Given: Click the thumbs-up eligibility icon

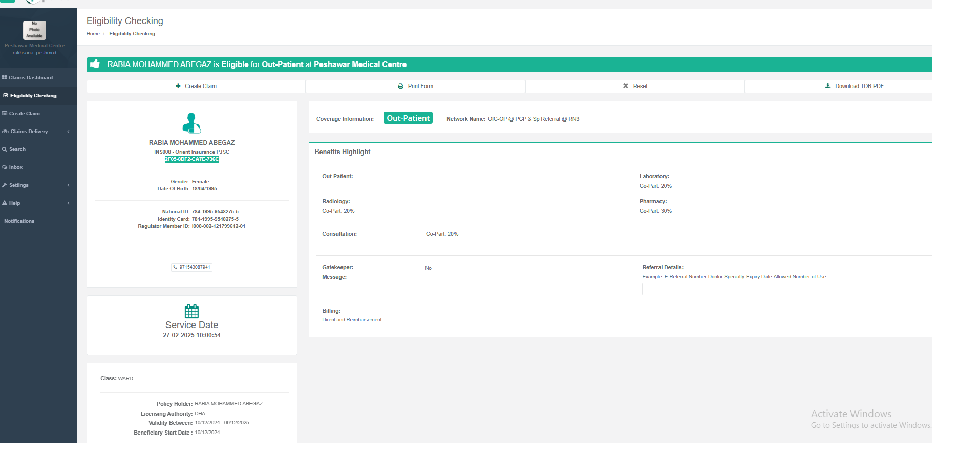Looking at the screenshot, I should click(x=95, y=64).
